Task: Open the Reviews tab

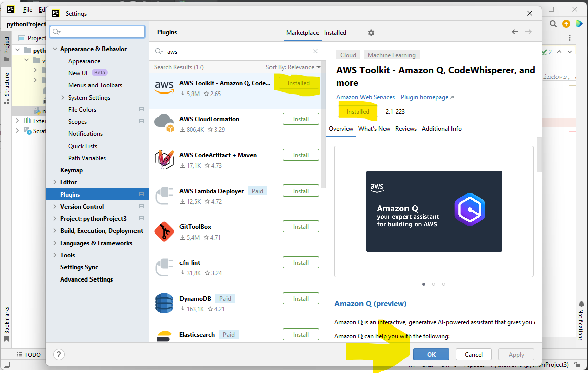Action: pyautogui.click(x=405, y=129)
